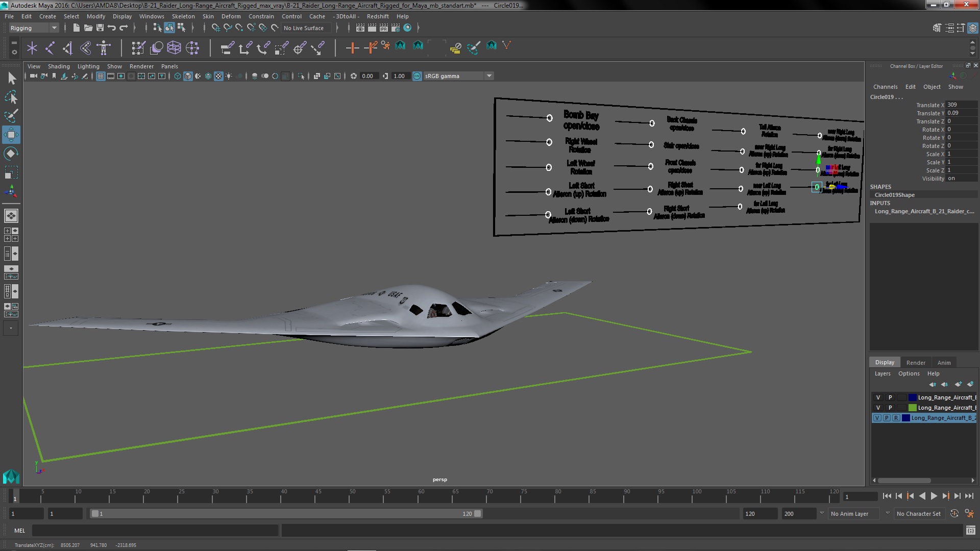Undo the last action with arrow icon
Screen dimensions: 980x551
(111, 28)
